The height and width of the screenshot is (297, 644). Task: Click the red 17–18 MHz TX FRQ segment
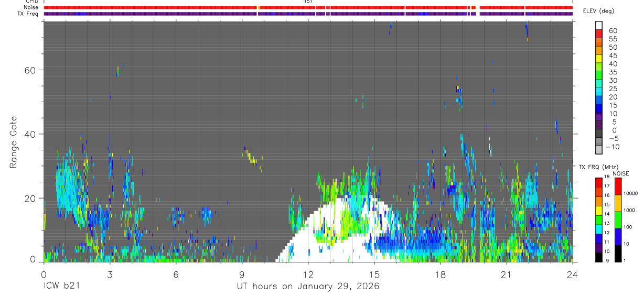click(599, 182)
